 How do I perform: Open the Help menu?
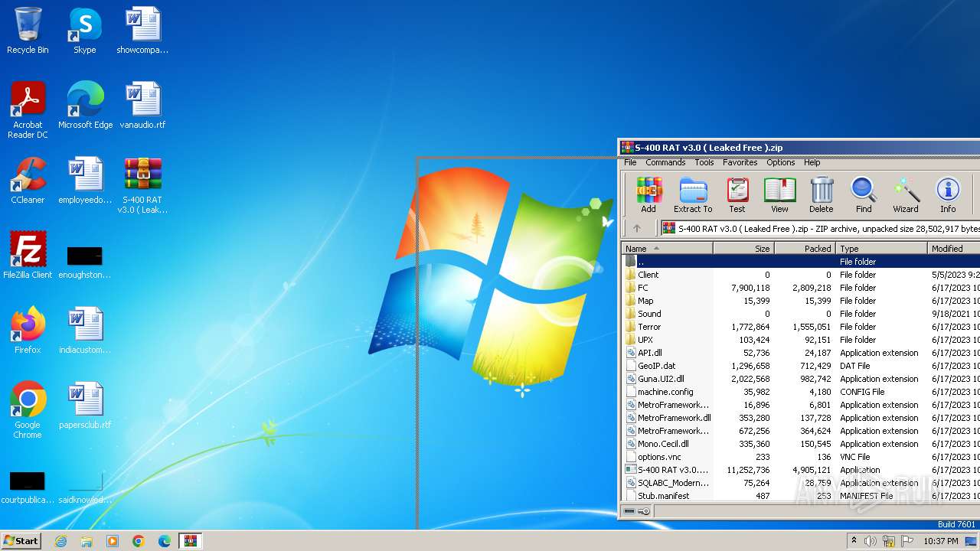click(812, 162)
